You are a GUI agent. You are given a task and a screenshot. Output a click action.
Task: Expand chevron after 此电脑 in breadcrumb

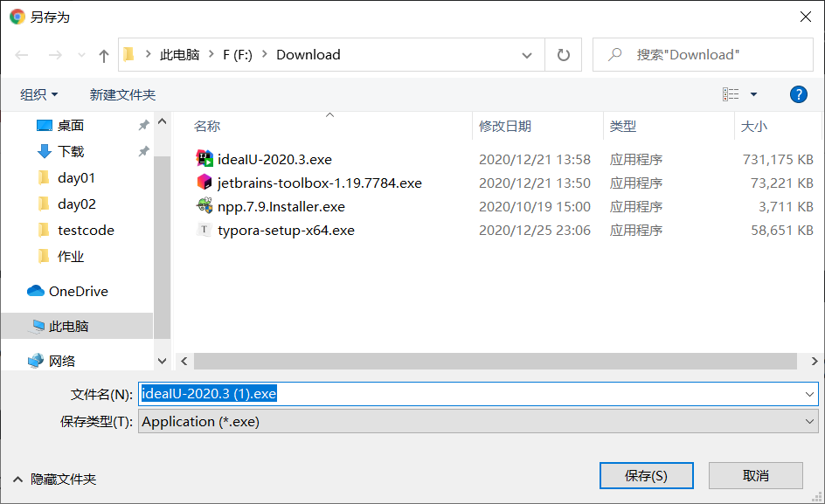[x=211, y=54]
